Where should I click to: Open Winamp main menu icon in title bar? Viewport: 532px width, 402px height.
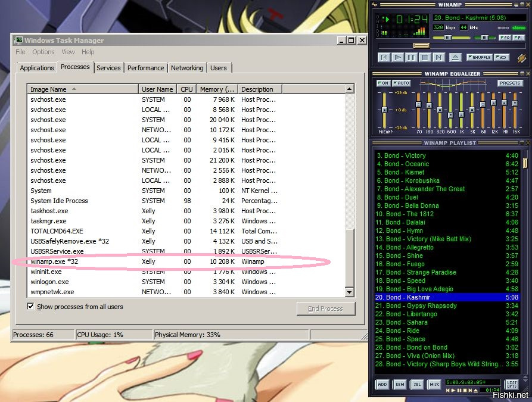point(375,4)
